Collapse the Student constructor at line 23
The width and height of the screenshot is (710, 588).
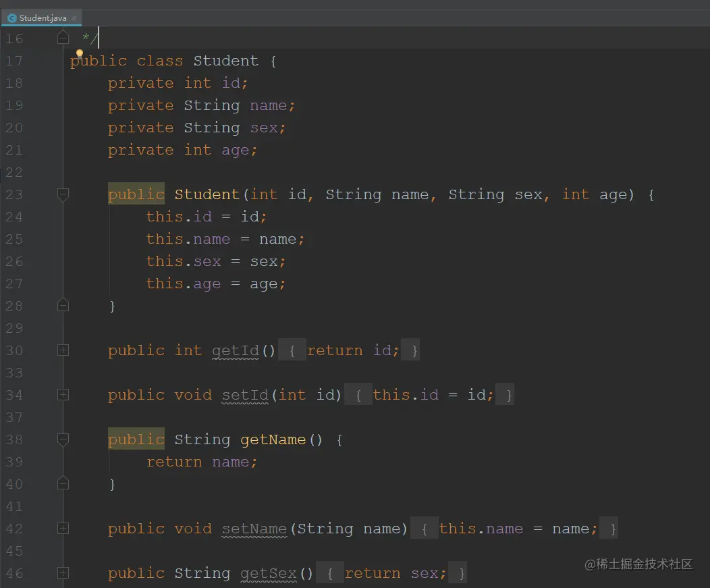tap(63, 194)
